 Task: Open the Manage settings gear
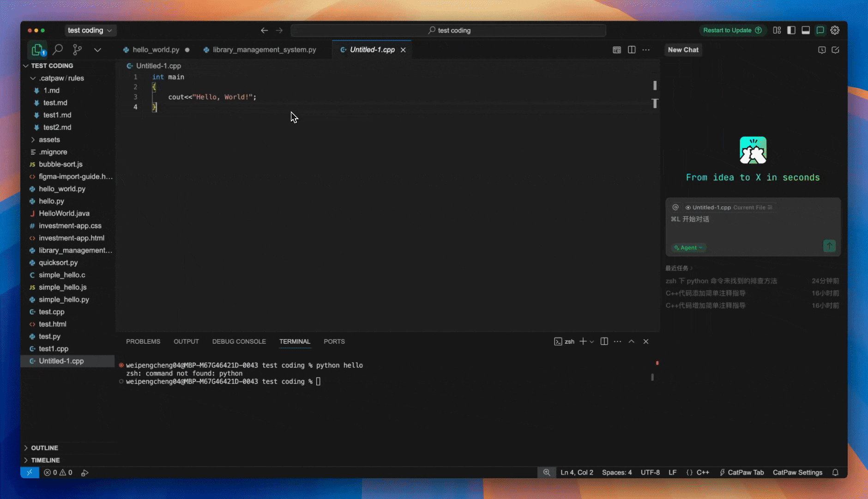tap(835, 30)
